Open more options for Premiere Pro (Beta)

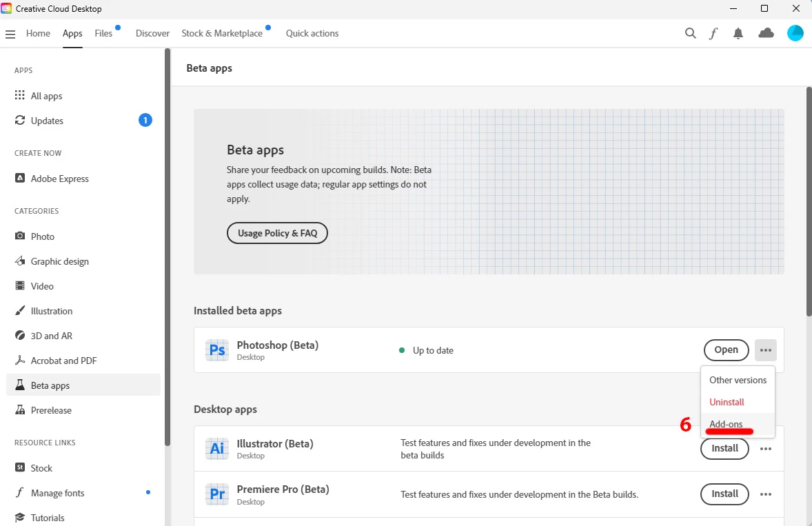coord(765,494)
